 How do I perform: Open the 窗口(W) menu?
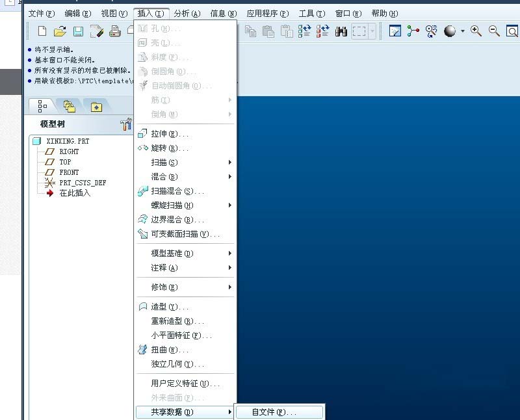[x=348, y=14]
